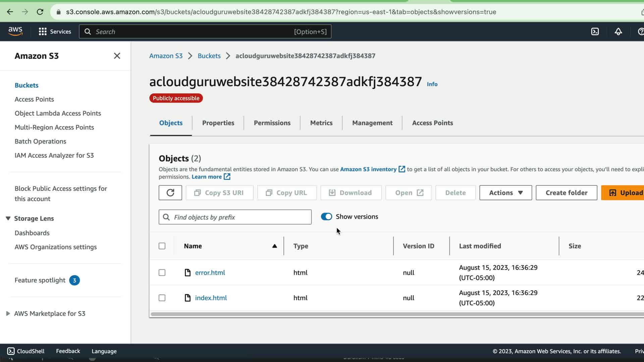
Task: Switch to the Properties tab
Action: [x=218, y=123]
